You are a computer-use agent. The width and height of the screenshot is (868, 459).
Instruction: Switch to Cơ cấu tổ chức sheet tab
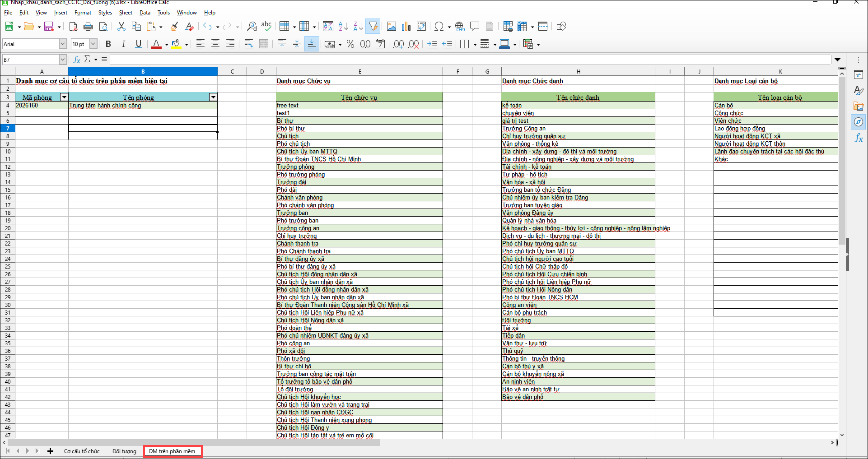pos(82,451)
